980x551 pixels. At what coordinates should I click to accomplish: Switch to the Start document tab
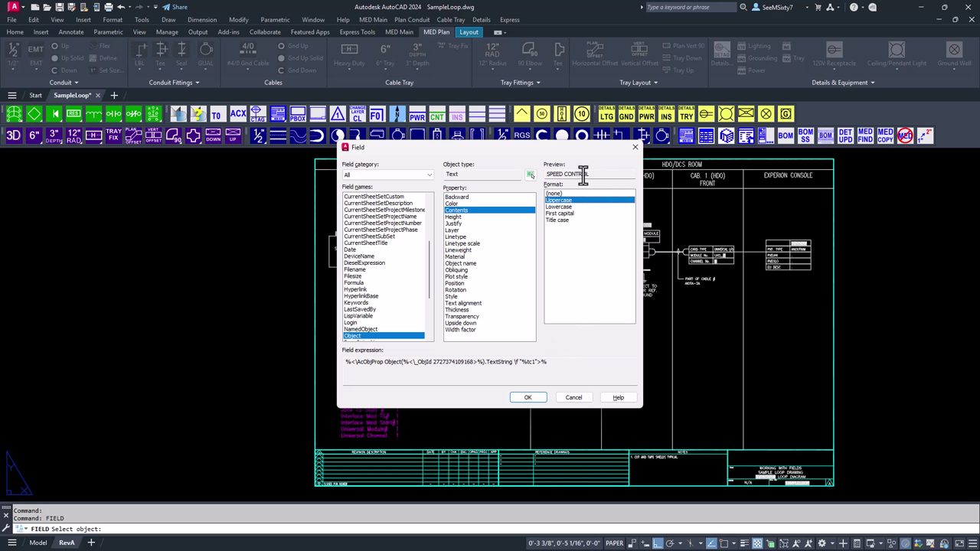(36, 96)
